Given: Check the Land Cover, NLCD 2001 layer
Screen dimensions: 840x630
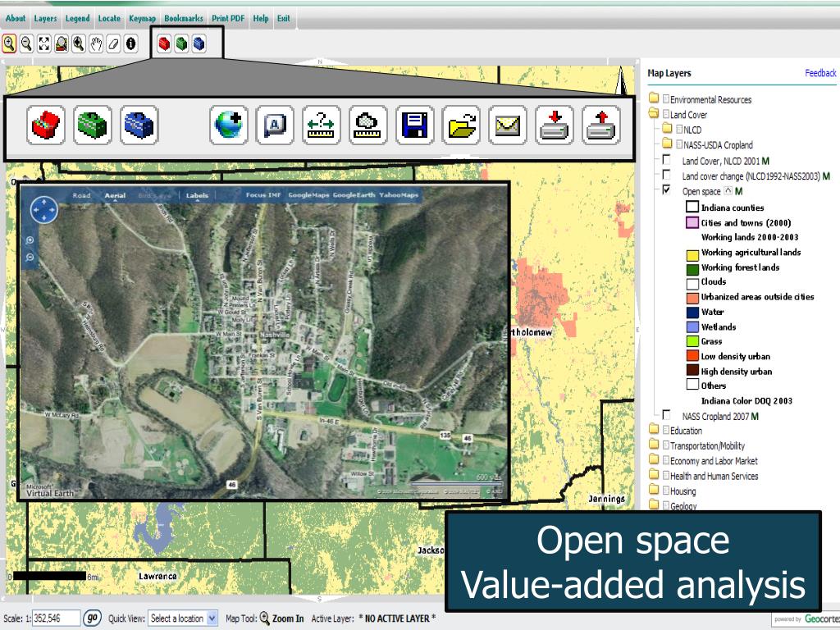Looking at the screenshot, I should (666, 160).
